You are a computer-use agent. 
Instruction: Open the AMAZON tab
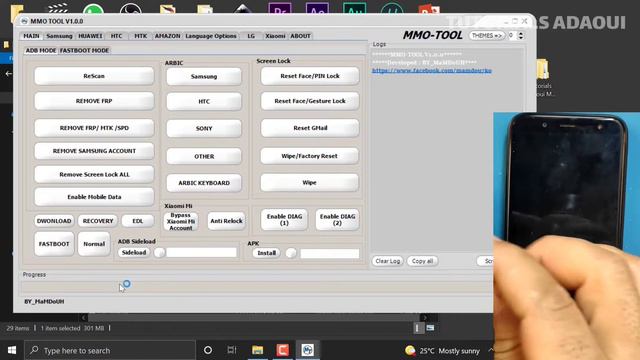pos(167,36)
